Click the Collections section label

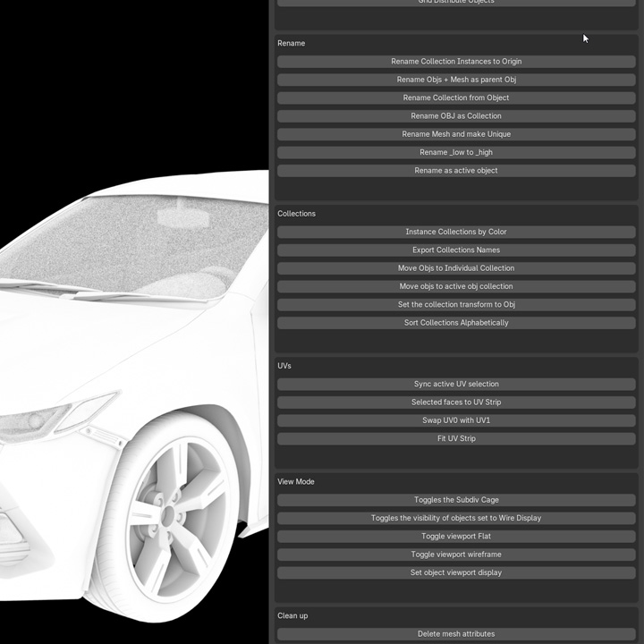click(x=297, y=214)
